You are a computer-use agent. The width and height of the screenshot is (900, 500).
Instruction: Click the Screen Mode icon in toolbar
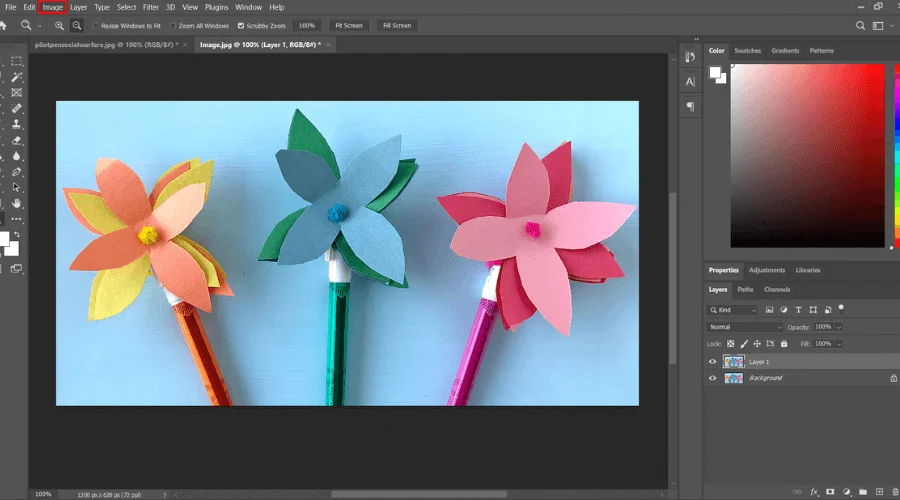tap(17, 268)
